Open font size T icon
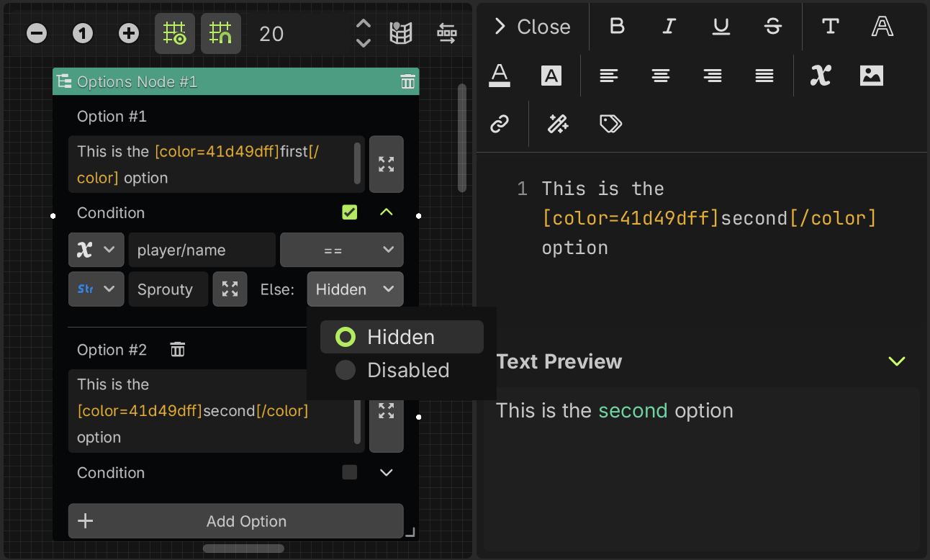 [831, 27]
